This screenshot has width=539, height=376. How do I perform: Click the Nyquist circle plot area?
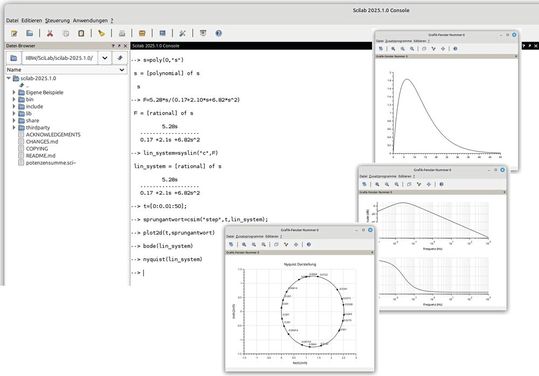300,311
